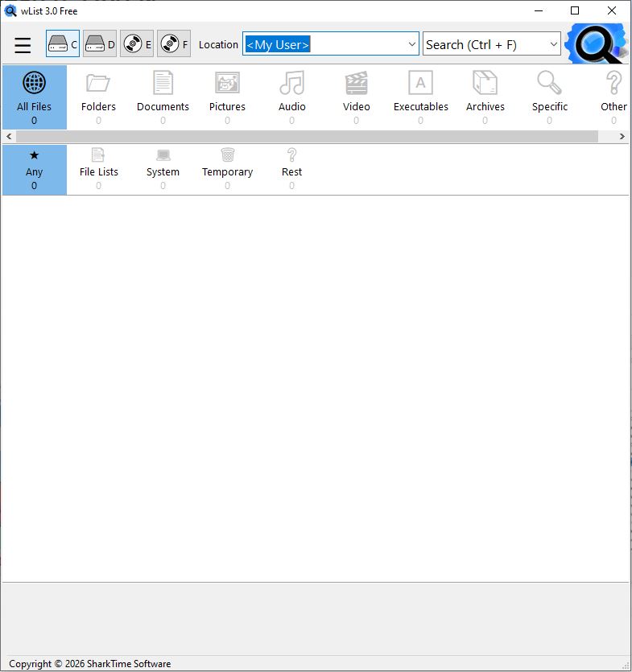
Task: Click the <My User> location field
Action: tap(322, 44)
